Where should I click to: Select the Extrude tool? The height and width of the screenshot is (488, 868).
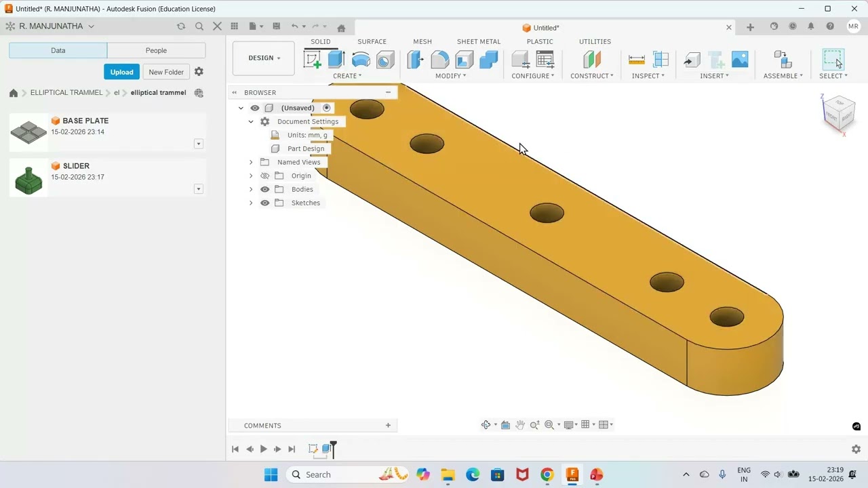tap(336, 60)
